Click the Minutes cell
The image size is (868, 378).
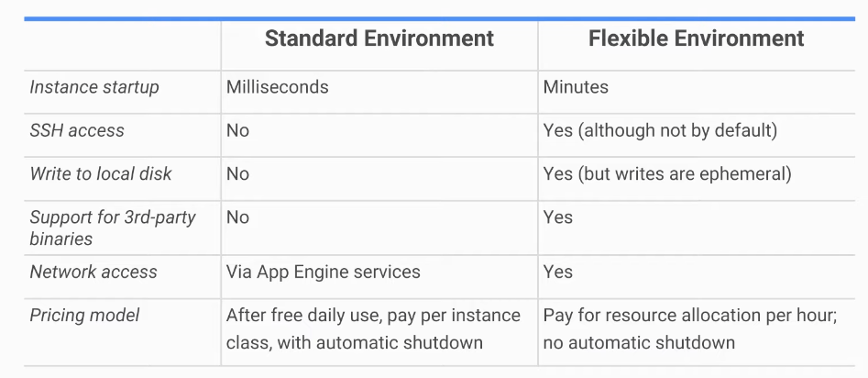pos(576,87)
